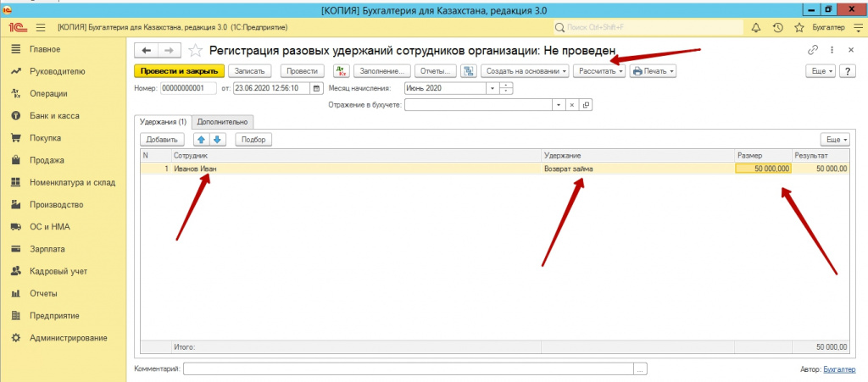Open Месяц начисления dropdown arrow
Viewport: 868px width, 382px height.
[x=492, y=88]
